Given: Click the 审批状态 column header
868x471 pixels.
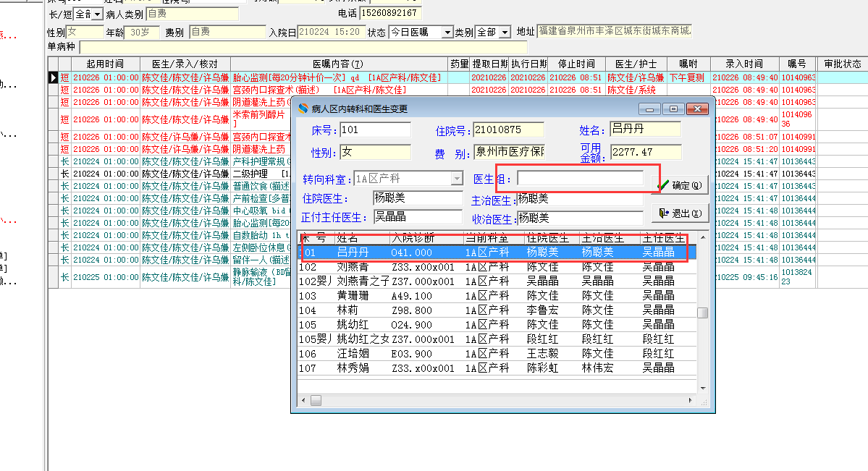Looking at the screenshot, I should 842,64.
